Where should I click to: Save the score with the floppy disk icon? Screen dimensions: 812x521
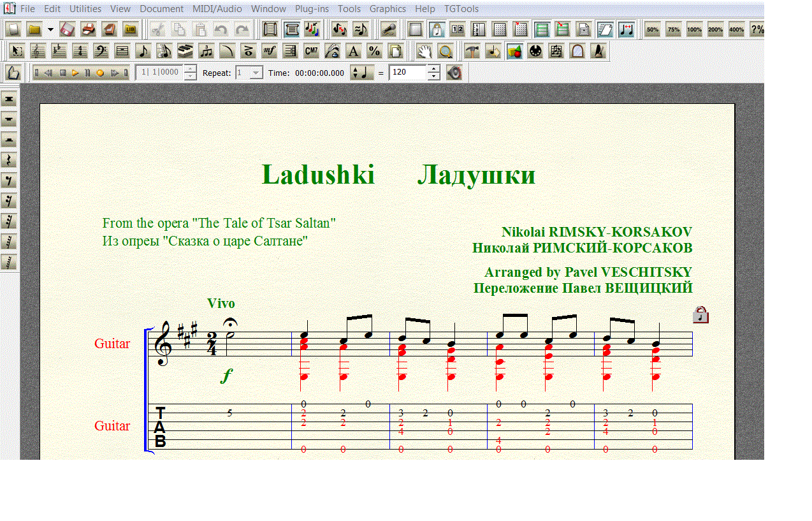pos(68,29)
